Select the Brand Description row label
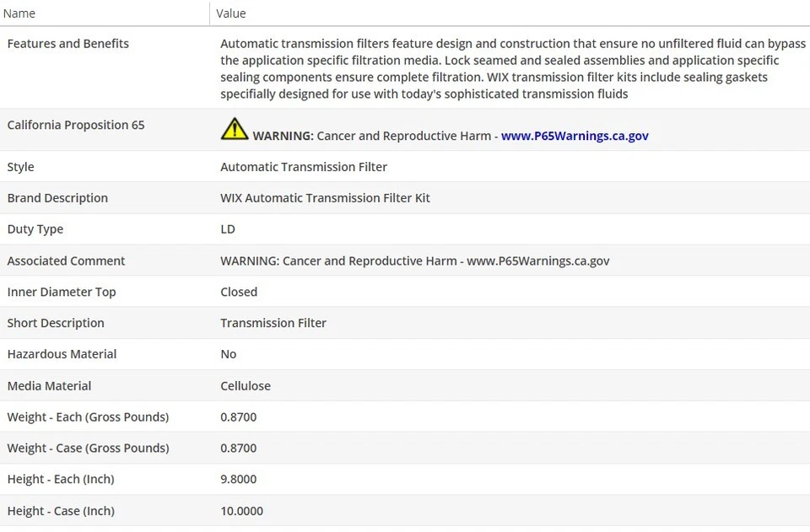The height and width of the screenshot is (532, 810). click(x=57, y=198)
